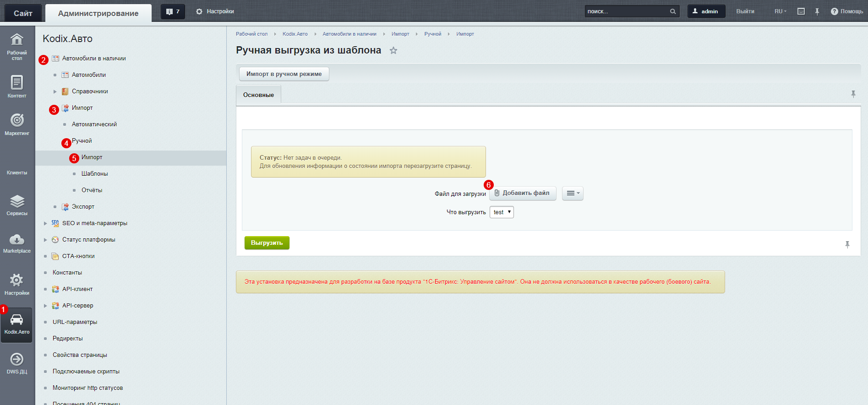Screen dimensions: 868x405
Task: Click the API-клиент icon
Action: pyautogui.click(x=55, y=289)
